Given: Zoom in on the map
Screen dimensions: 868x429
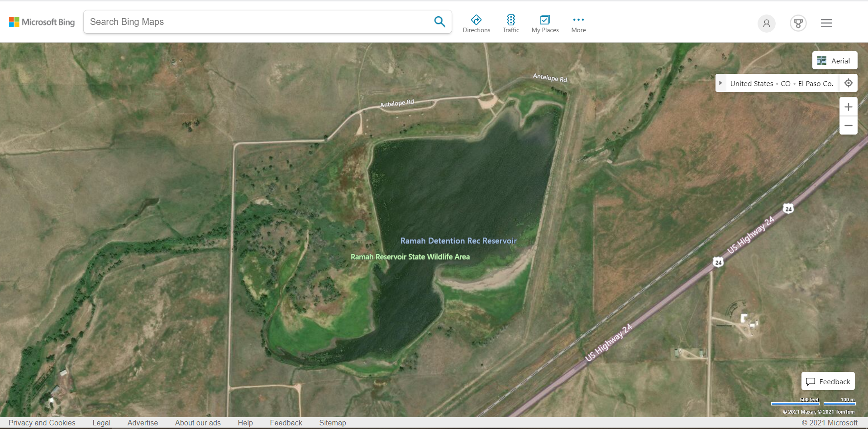Looking at the screenshot, I should [849, 107].
